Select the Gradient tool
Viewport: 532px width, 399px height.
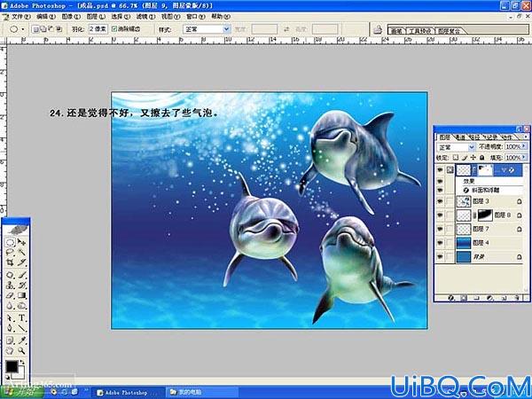coord(21,295)
